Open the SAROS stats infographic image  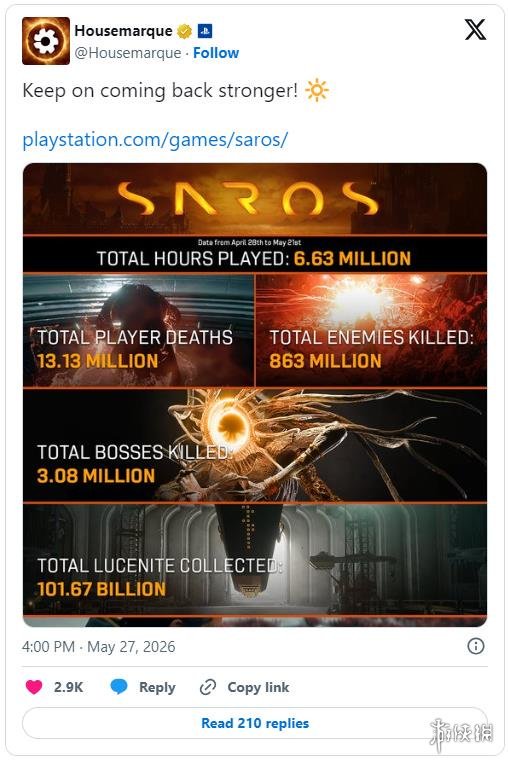pyautogui.click(x=255, y=395)
